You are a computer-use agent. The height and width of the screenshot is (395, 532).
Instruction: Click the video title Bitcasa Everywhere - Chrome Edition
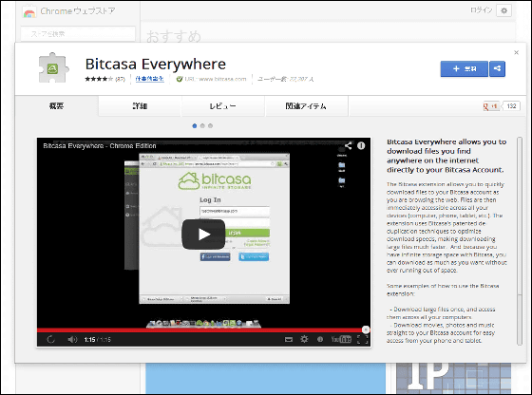[x=100, y=146]
